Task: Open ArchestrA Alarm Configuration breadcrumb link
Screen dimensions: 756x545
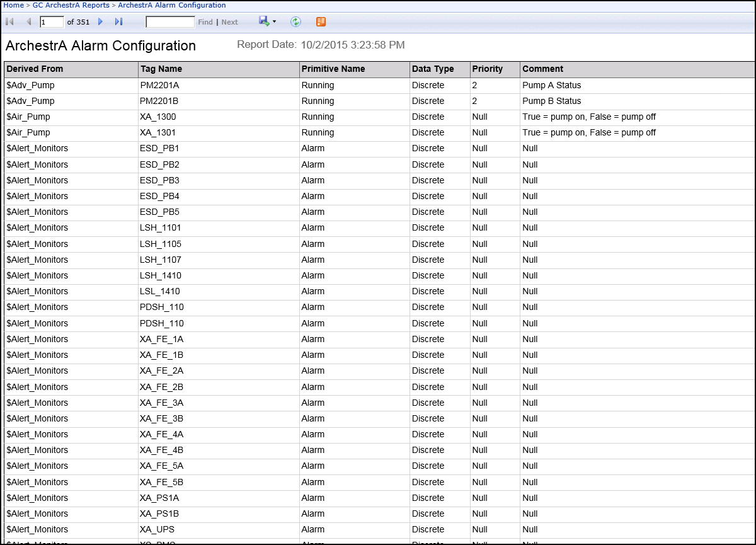Action: pos(171,5)
